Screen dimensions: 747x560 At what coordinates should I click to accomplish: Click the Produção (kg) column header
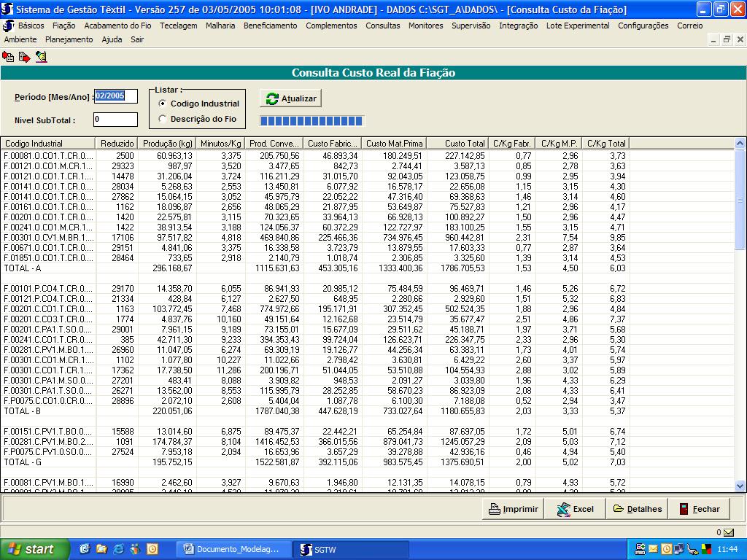[x=168, y=144]
